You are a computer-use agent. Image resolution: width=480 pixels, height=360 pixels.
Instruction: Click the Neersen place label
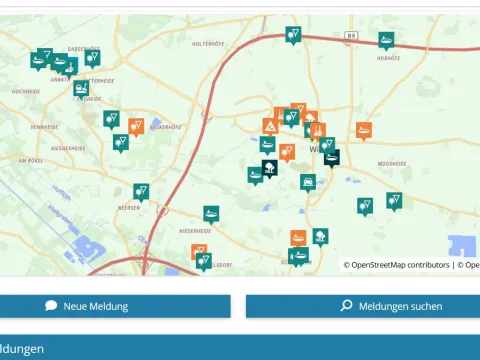coord(129,208)
